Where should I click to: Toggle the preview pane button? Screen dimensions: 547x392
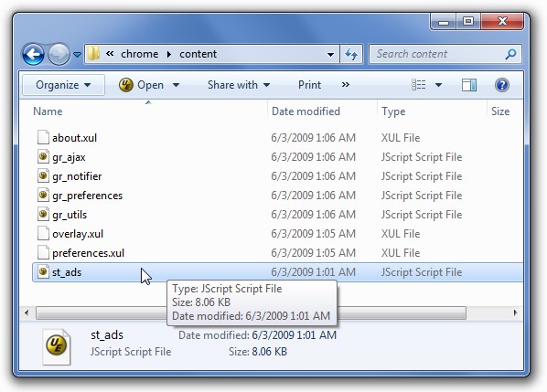pyautogui.click(x=469, y=85)
